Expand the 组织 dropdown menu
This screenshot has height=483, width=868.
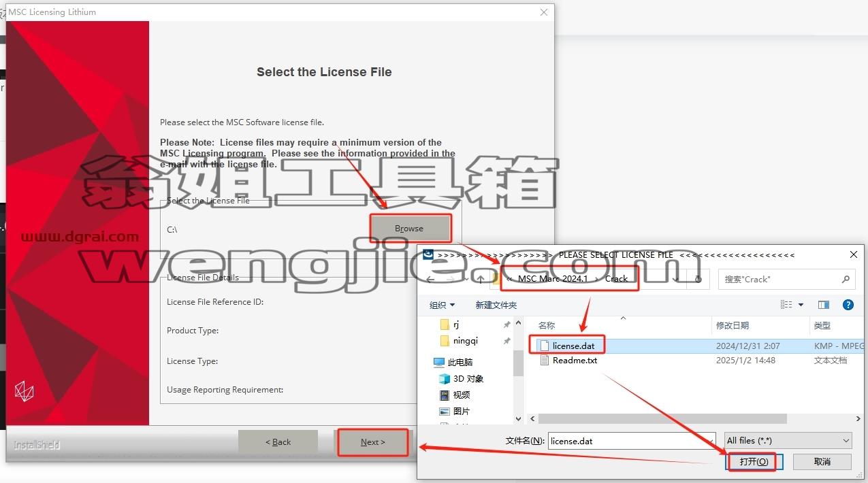point(442,305)
